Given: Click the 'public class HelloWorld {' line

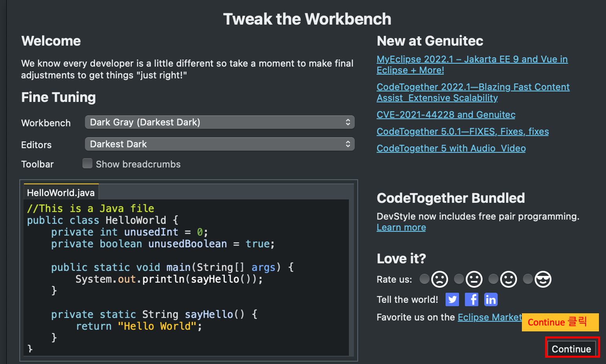Looking at the screenshot, I should [x=103, y=220].
